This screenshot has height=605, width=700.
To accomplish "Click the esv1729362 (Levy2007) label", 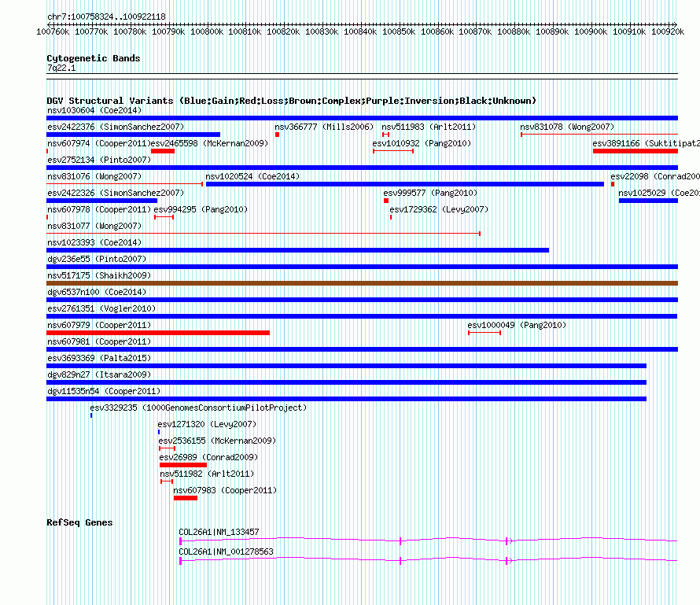I will pyautogui.click(x=439, y=209).
